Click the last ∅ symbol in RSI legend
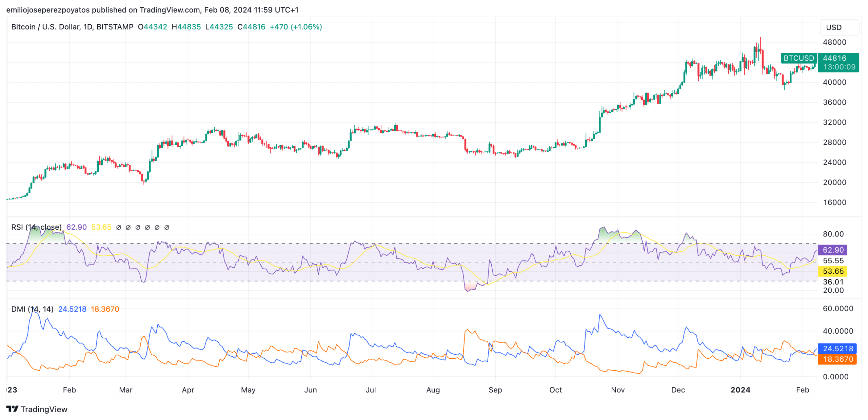Viewport: 868px width, 420px height. point(166,228)
